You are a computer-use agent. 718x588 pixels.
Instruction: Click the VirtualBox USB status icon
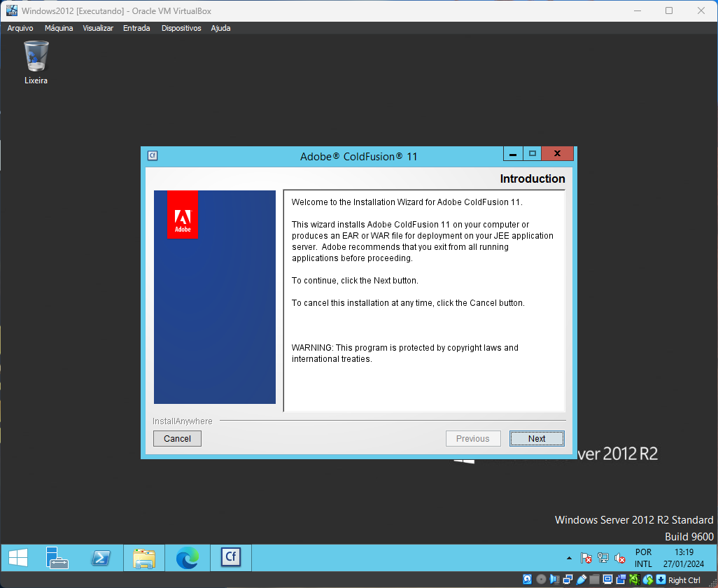581,580
